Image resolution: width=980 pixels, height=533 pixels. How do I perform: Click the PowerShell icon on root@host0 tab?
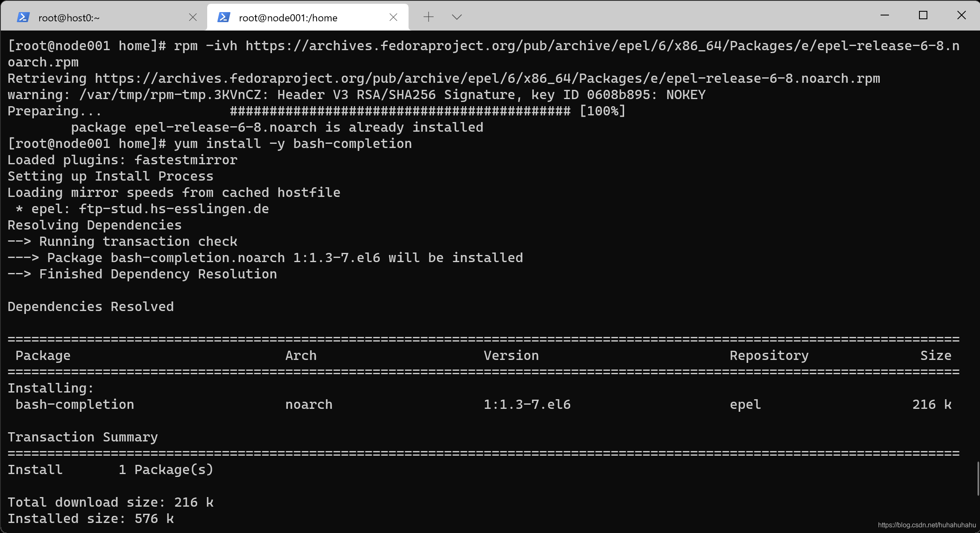click(x=23, y=17)
